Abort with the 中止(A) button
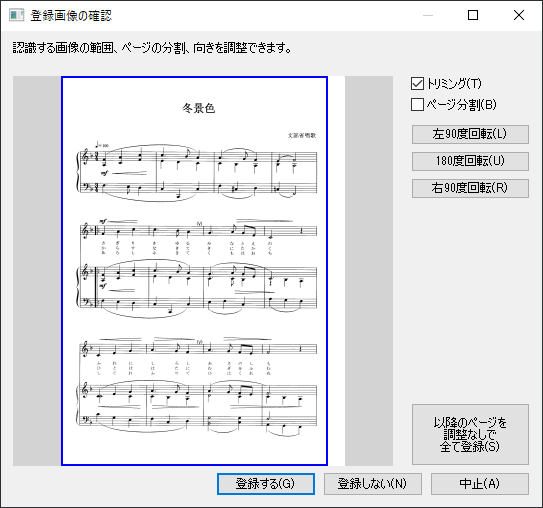The width and height of the screenshot is (543, 508). [480, 484]
